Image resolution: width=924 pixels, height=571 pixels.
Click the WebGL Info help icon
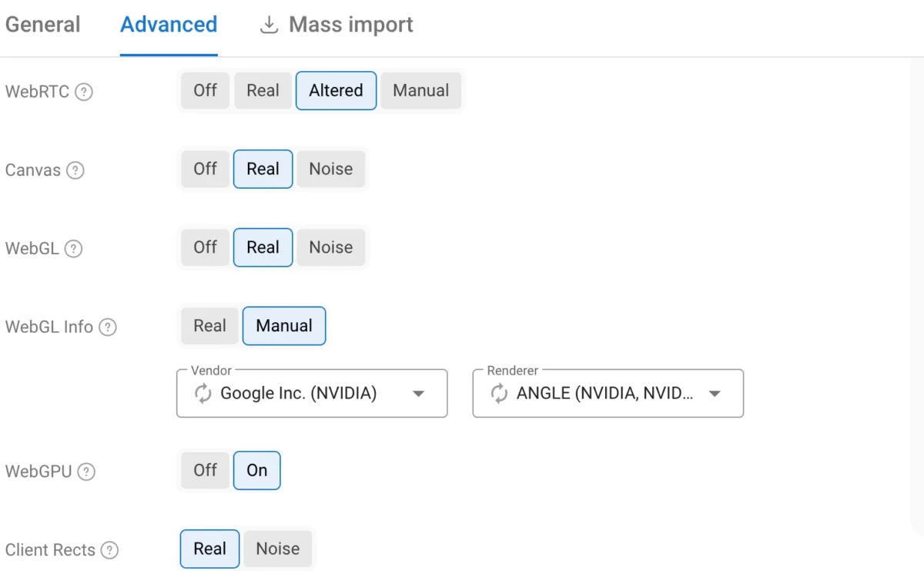(108, 327)
